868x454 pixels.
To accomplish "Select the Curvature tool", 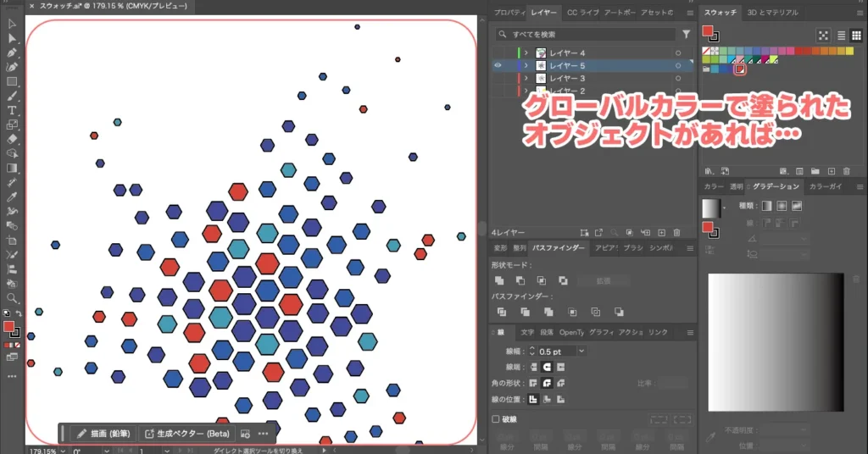I will coord(12,67).
